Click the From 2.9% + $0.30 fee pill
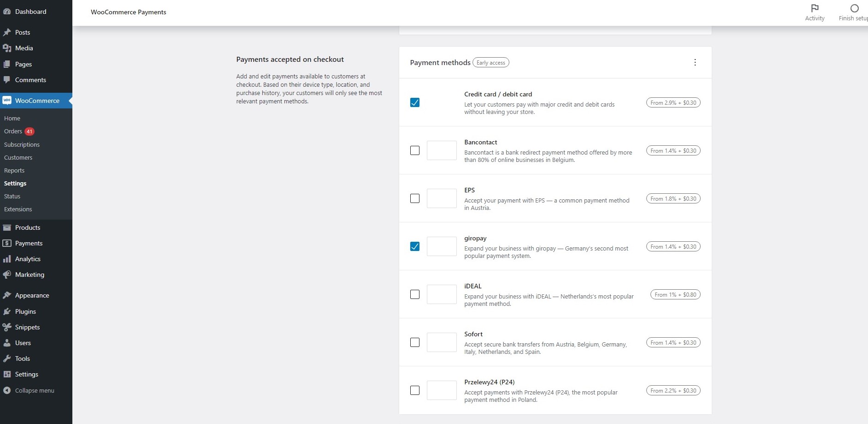The image size is (868, 424). click(673, 102)
